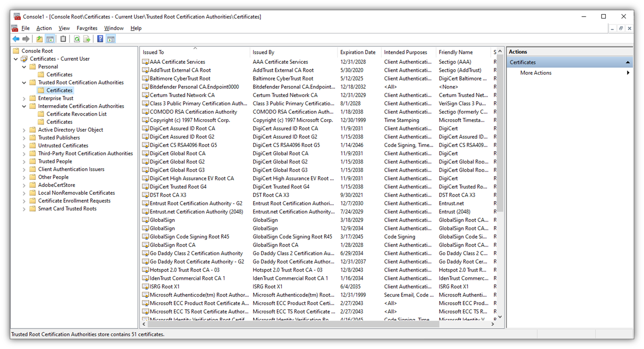Collapse the Certificates - Current User node
Image resolution: width=644 pixels, height=349 pixels.
point(16,58)
